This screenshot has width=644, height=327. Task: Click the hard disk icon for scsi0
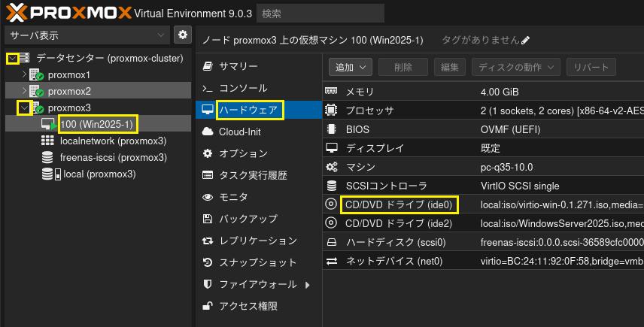[332, 243]
